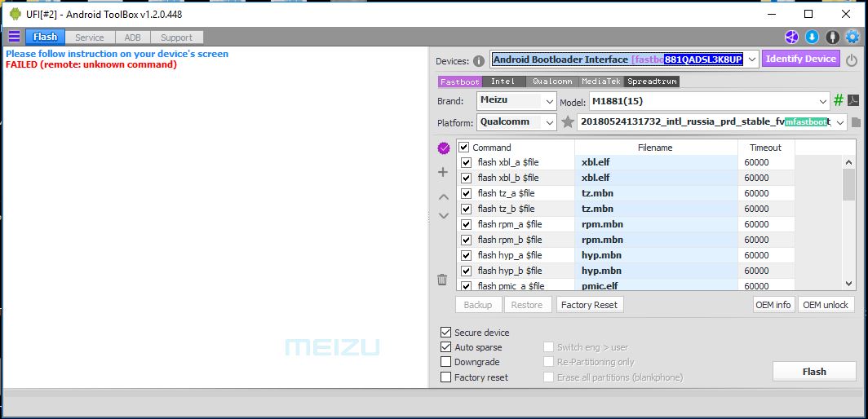Click the Identify Device button

tap(801, 59)
